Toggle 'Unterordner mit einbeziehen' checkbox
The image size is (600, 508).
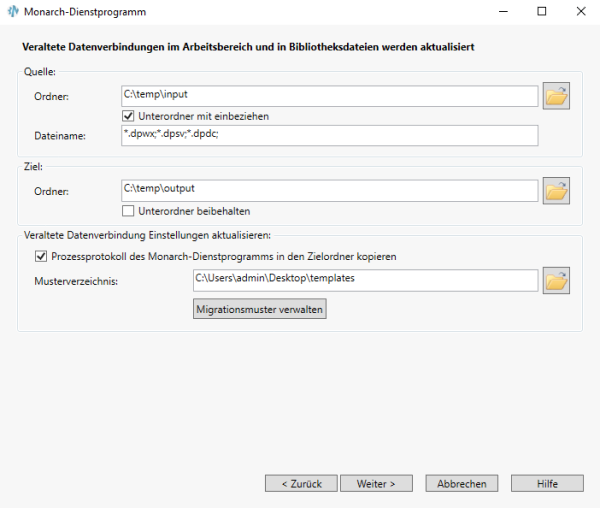(128, 116)
